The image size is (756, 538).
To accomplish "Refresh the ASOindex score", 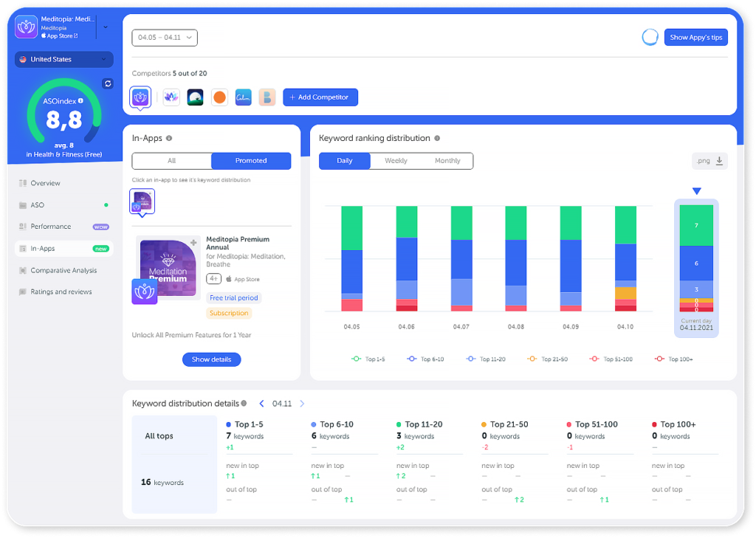I will click(108, 83).
